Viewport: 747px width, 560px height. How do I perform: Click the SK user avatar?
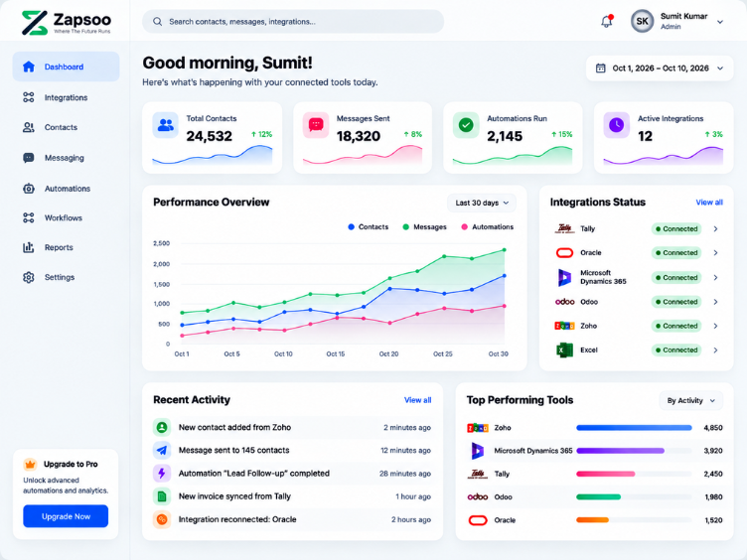tap(642, 22)
